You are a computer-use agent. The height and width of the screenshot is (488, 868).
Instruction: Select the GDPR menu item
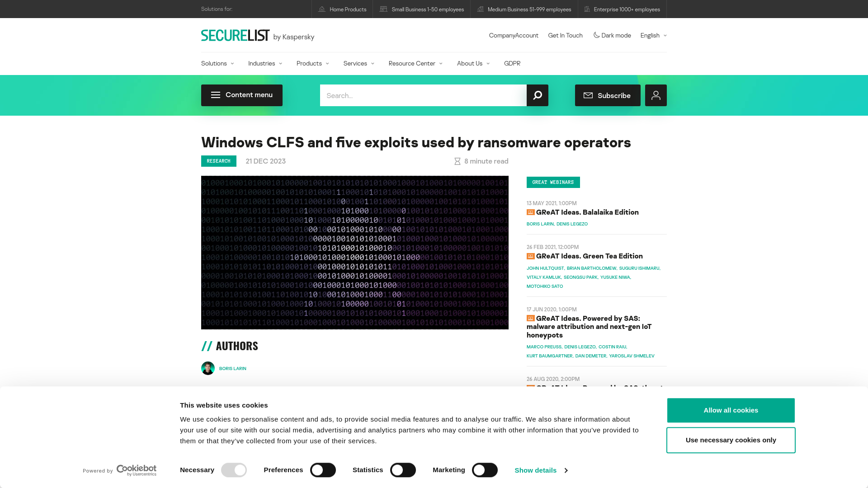coord(512,63)
